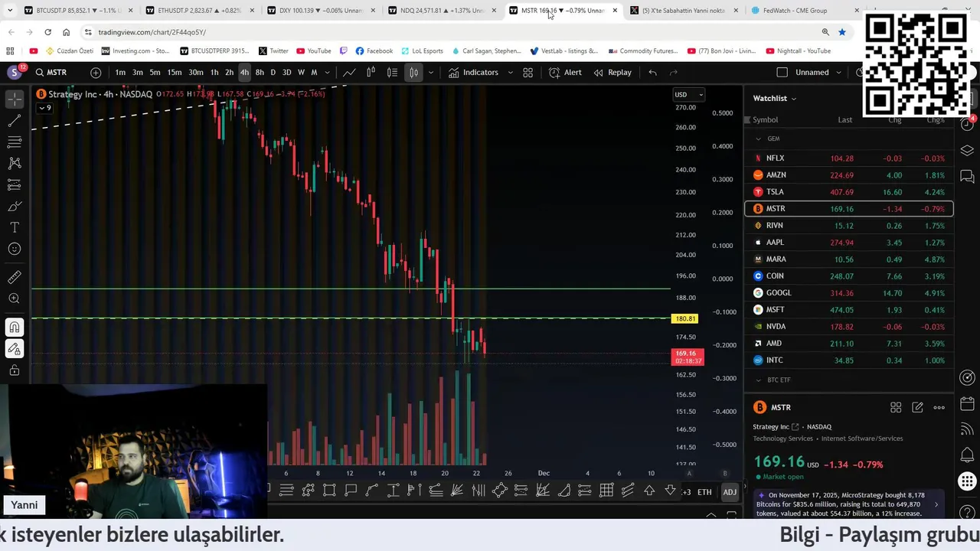Select the up arrow drawing shortcut
Screen dimensions: 980x551
click(x=649, y=491)
